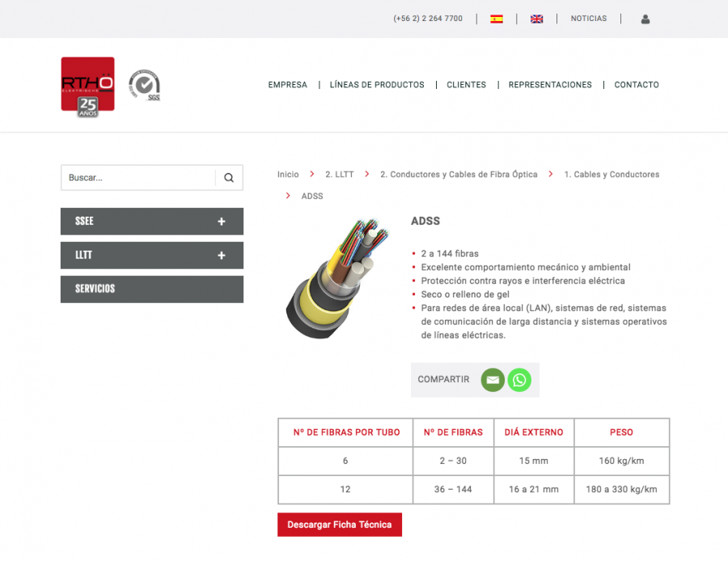Viewport: 728px width, 561px height.
Task: Click the RTHÖ 25 años logo
Action: (87, 86)
